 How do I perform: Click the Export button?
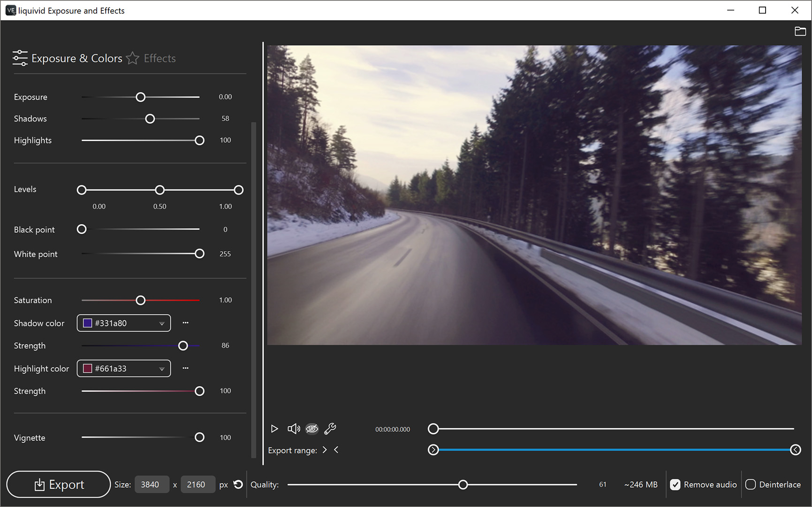(59, 484)
